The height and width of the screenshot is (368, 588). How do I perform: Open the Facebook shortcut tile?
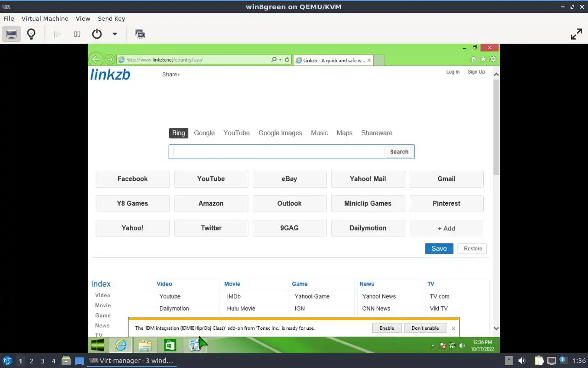click(x=133, y=179)
